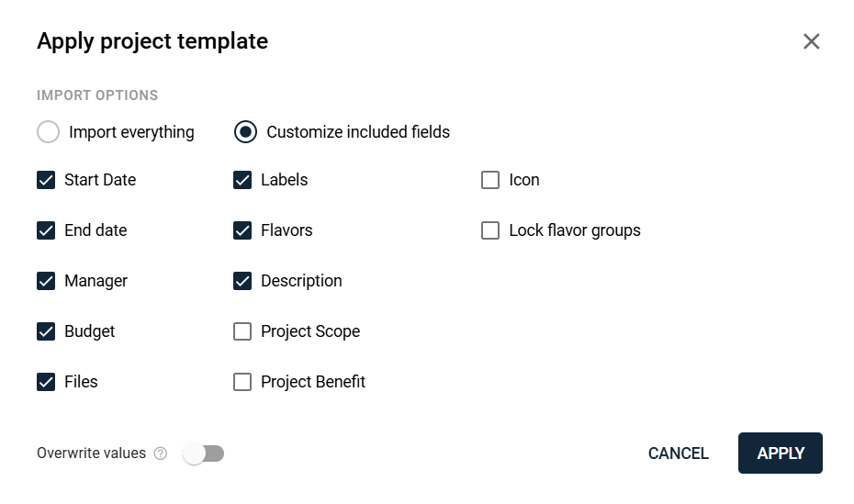Deselect the Manager field checkbox
Viewport: 854px width, 504px height.
(x=46, y=281)
